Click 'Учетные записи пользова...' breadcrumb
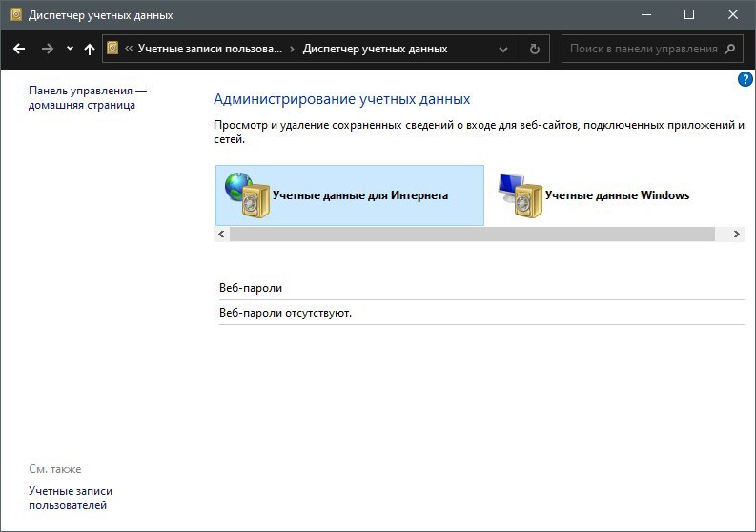This screenshot has height=532, width=756. tap(210, 49)
